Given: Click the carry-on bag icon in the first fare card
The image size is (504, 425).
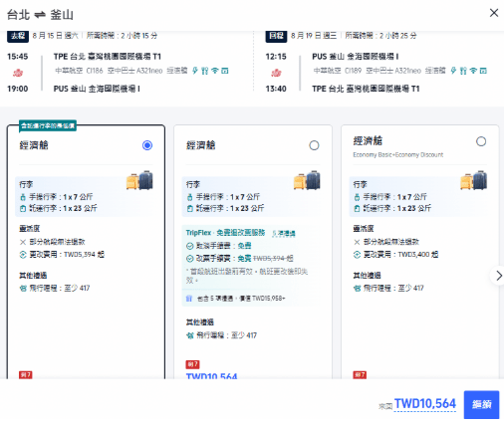Looking at the screenshot, I should [23, 197].
